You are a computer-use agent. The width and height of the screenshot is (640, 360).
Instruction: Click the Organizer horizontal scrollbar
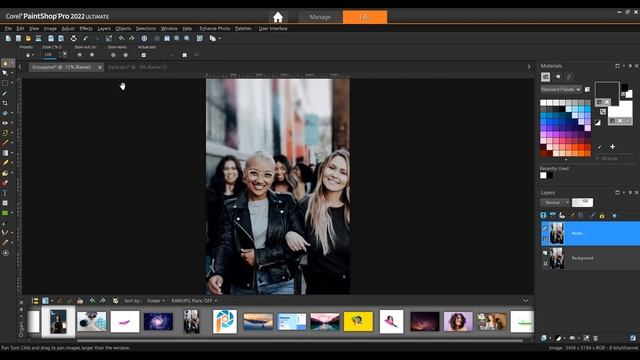pyautogui.click(x=300, y=340)
